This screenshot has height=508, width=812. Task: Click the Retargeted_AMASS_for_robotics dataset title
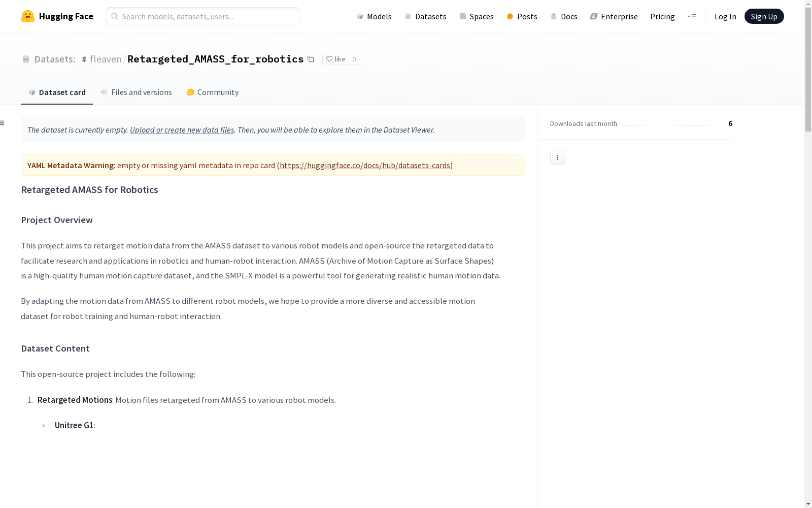pos(215,59)
